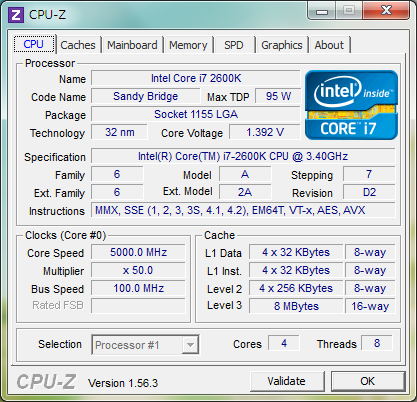Image resolution: width=417 pixels, height=402 pixels.
Task: Minimize the CPU-Z window
Action: pos(322,11)
